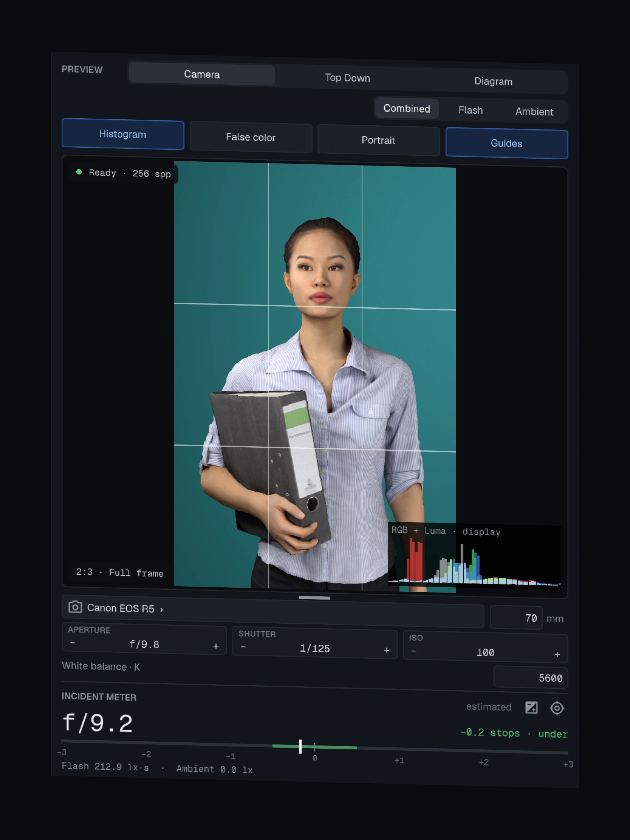Click the "estimated" meter label
The height and width of the screenshot is (840, 630).
click(x=489, y=707)
